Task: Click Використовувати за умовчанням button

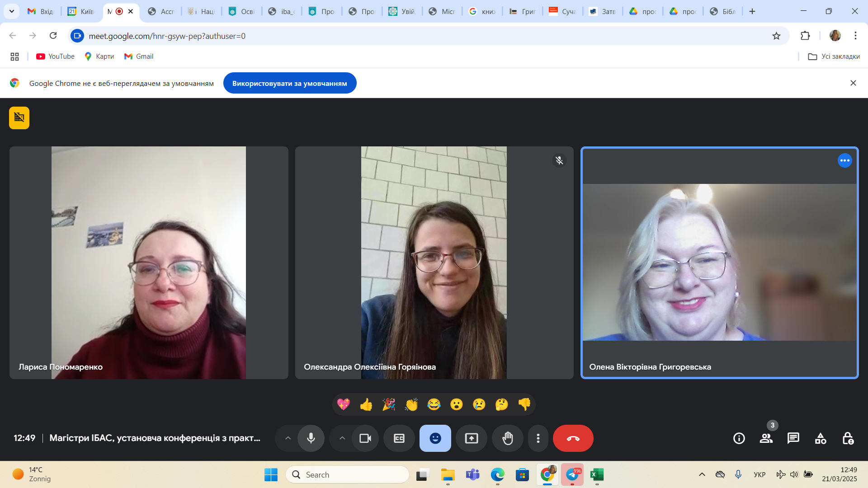Action: pyautogui.click(x=290, y=83)
